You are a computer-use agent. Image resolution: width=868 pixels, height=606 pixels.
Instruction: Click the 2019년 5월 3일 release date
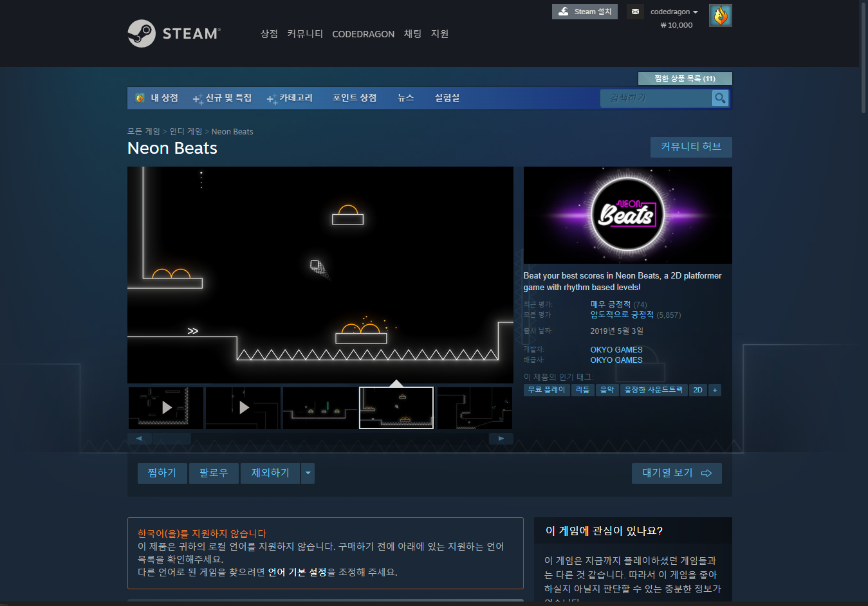coord(617,331)
